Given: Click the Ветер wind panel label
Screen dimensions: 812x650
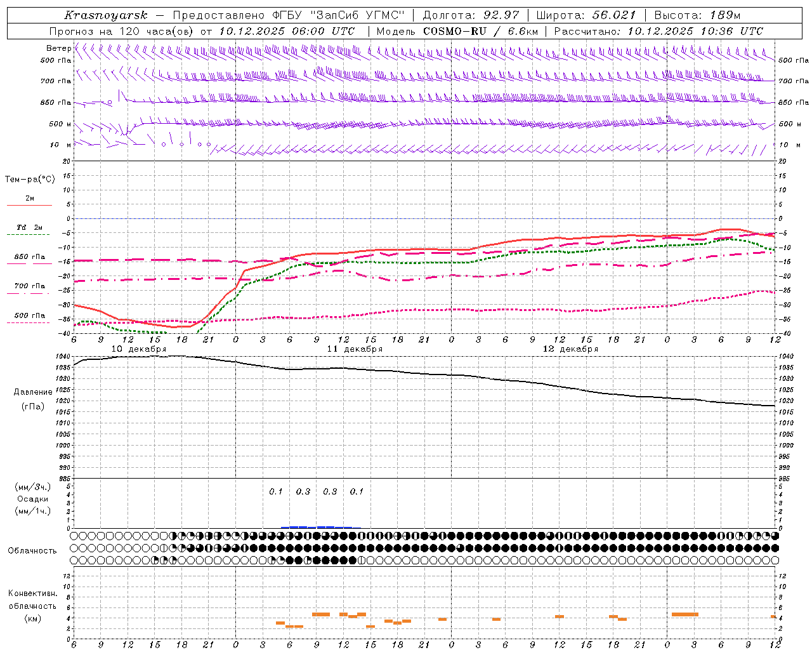Looking at the screenshot, I should [58, 48].
